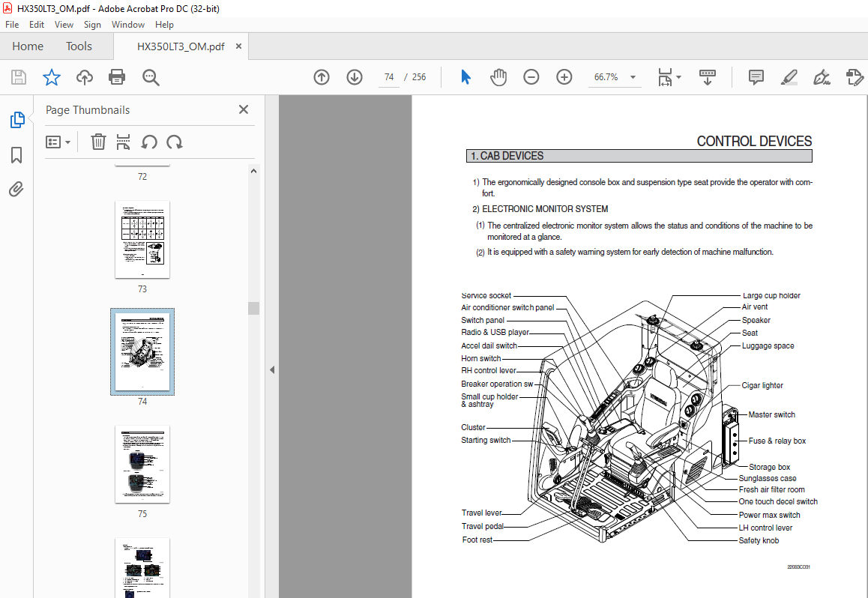Close the Page Thumbnails panel

point(243,109)
